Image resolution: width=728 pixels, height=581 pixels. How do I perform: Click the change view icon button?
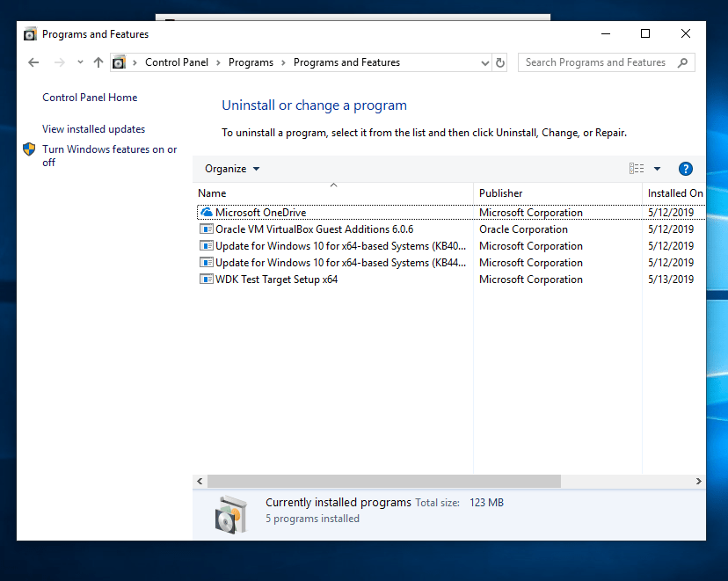click(x=637, y=169)
